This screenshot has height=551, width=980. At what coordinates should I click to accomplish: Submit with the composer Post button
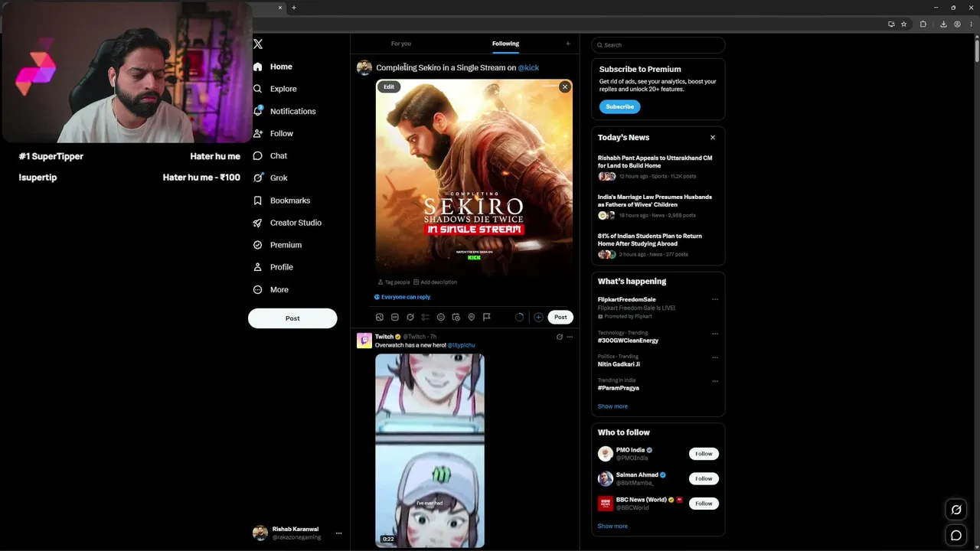tap(560, 317)
